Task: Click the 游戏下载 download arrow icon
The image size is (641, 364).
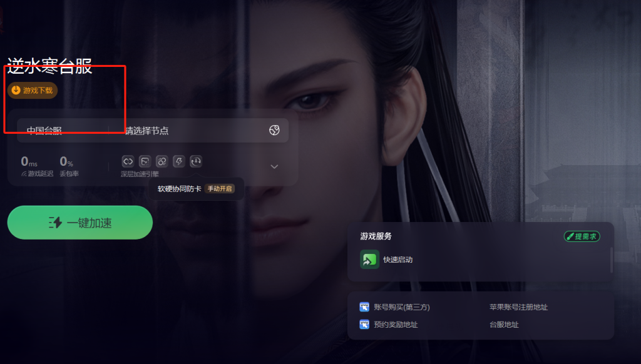Action: pos(16,90)
